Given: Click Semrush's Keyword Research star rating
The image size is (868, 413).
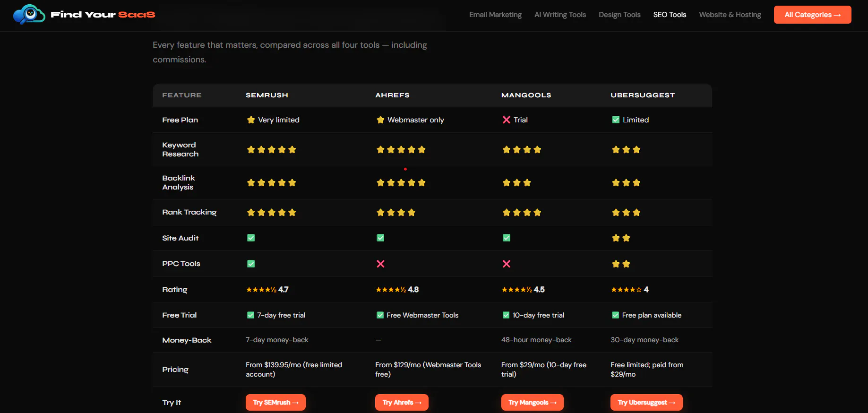Looking at the screenshot, I should click(x=272, y=150).
